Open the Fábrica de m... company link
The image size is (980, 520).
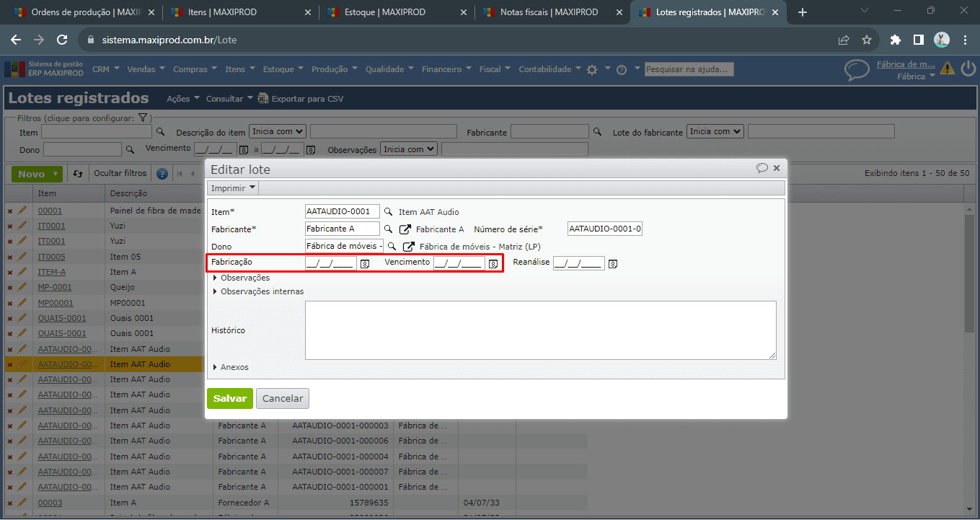tap(906, 64)
